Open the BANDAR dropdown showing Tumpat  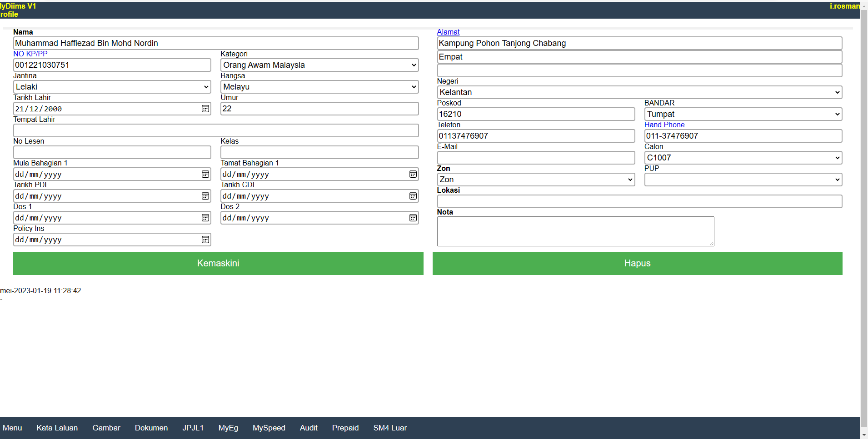point(743,114)
